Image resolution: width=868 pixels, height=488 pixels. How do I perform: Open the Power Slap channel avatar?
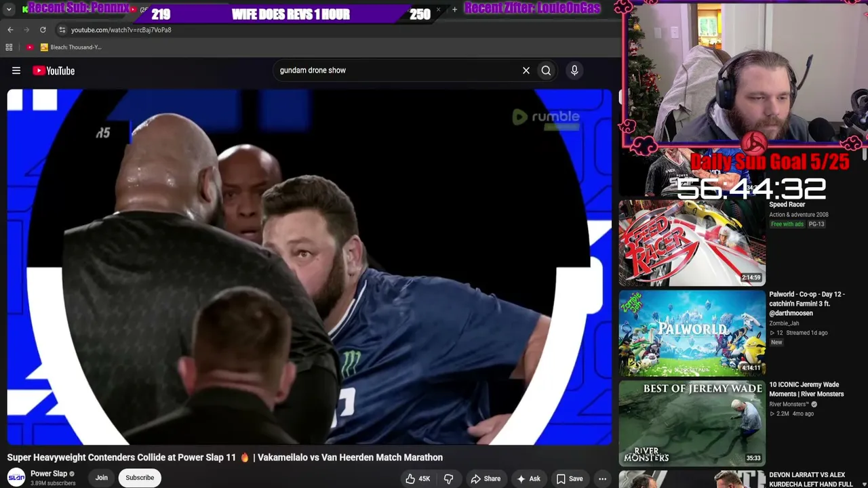click(16, 478)
